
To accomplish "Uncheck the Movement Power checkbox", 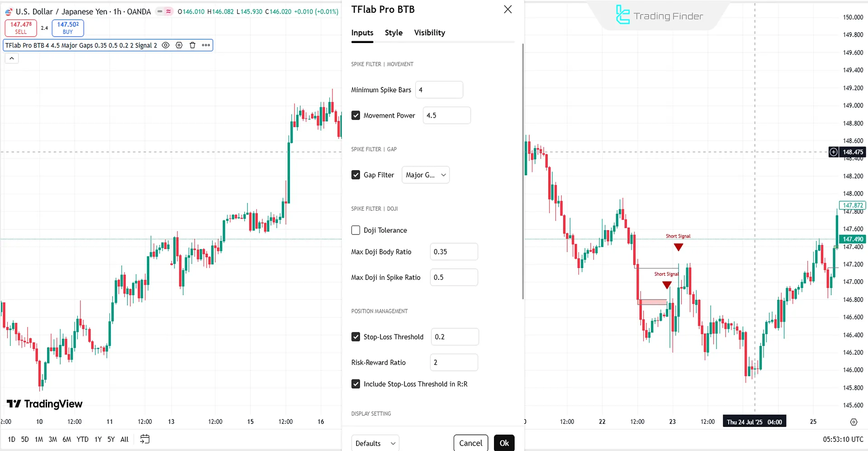I will (356, 115).
